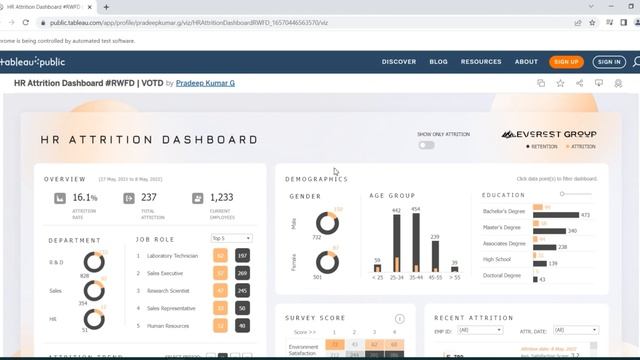Click the dark 269 square for Sales Executive

click(x=242, y=273)
